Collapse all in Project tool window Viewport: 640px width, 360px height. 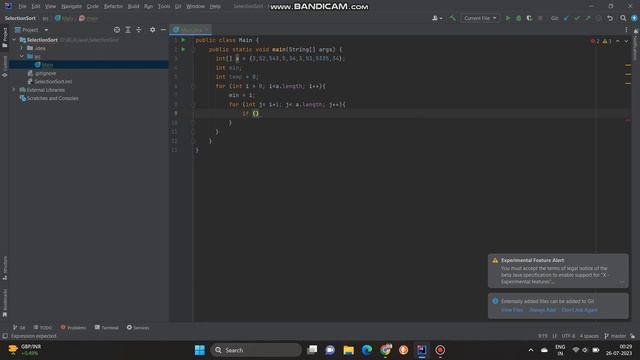tap(139, 30)
